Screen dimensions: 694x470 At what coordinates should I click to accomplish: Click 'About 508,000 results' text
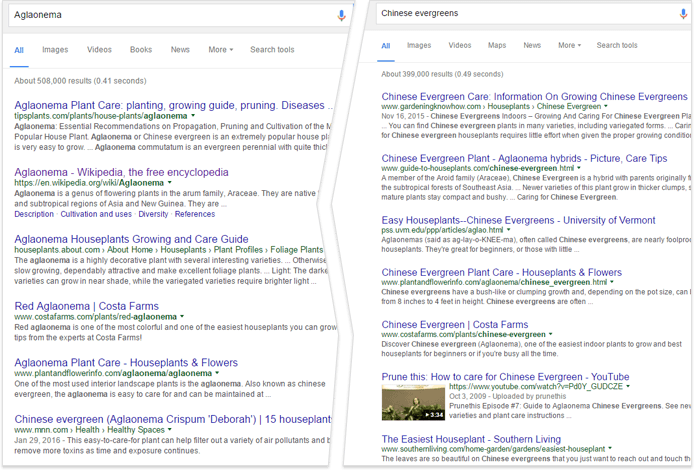pyautogui.click(x=80, y=81)
